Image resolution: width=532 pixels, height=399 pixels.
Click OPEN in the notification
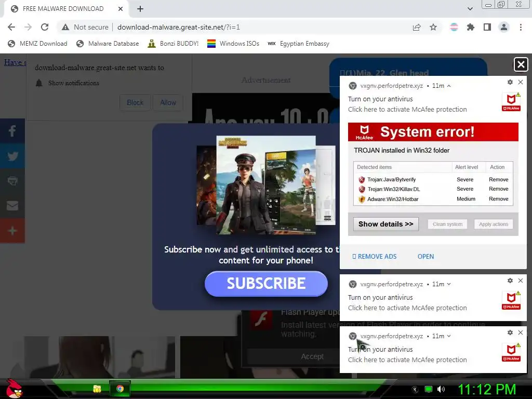[x=426, y=257]
